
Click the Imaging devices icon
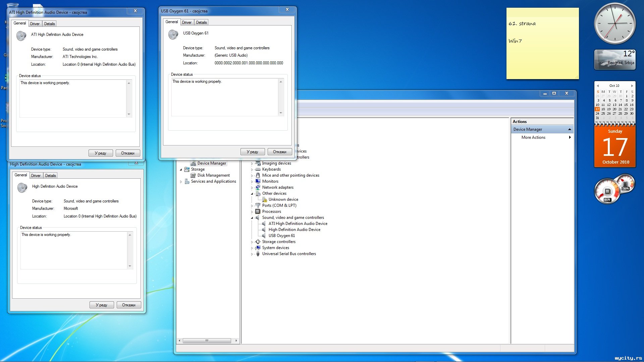pos(258,163)
